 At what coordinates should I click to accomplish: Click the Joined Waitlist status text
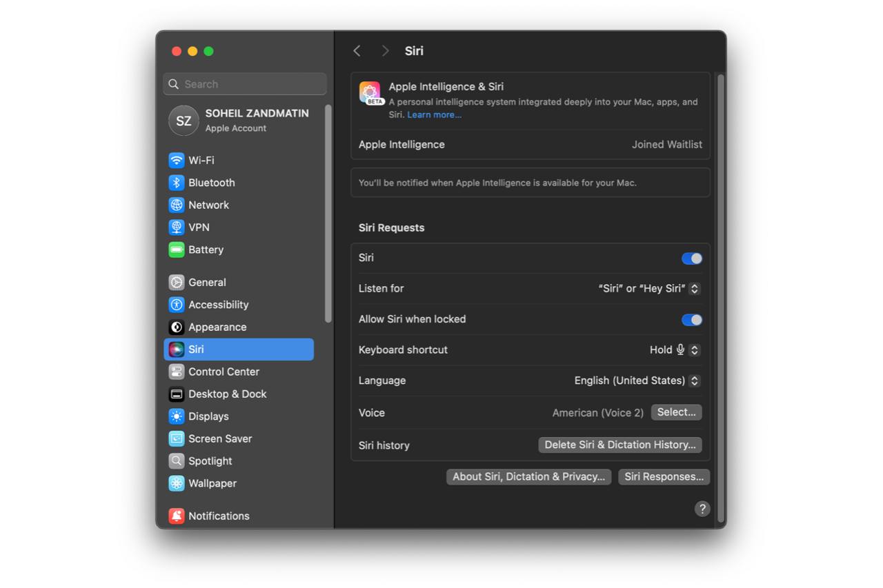pyautogui.click(x=666, y=145)
